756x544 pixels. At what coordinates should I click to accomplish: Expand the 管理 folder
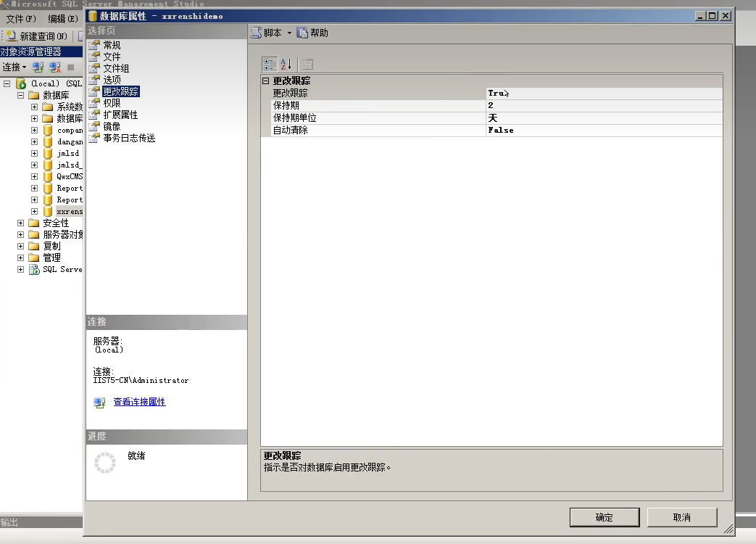click(x=21, y=257)
